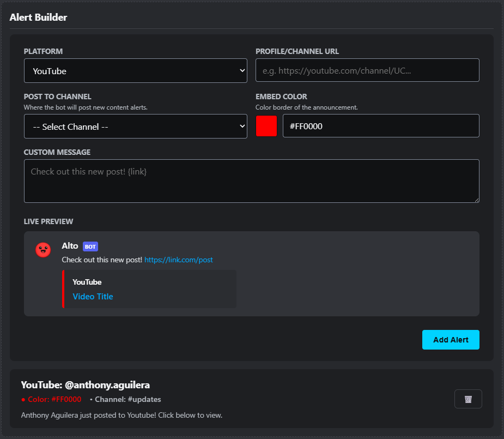This screenshot has height=439, width=504.
Task: Click the 'Channel: #updates' alert detail
Action: click(125, 399)
